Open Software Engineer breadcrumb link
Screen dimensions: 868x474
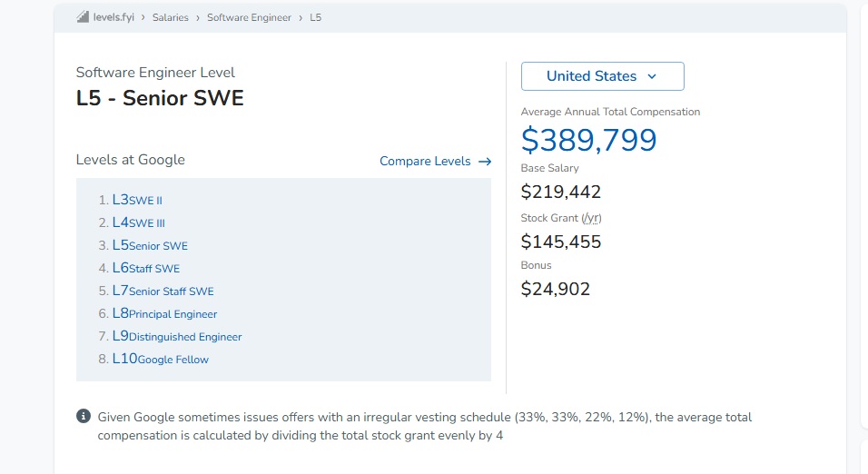(x=249, y=18)
